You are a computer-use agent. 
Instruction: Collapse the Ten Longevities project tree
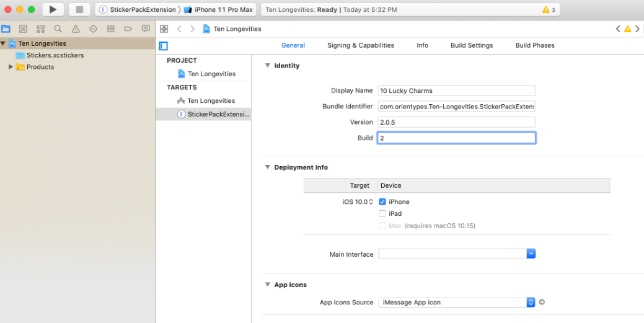[3, 43]
